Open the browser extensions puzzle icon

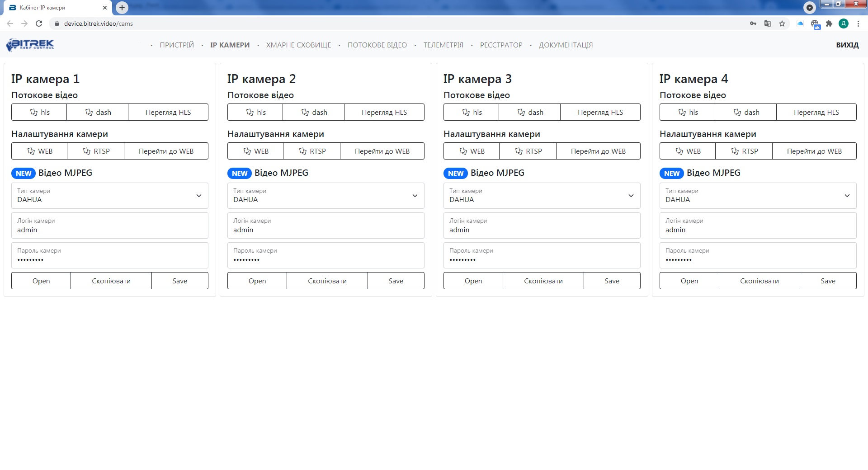(829, 23)
